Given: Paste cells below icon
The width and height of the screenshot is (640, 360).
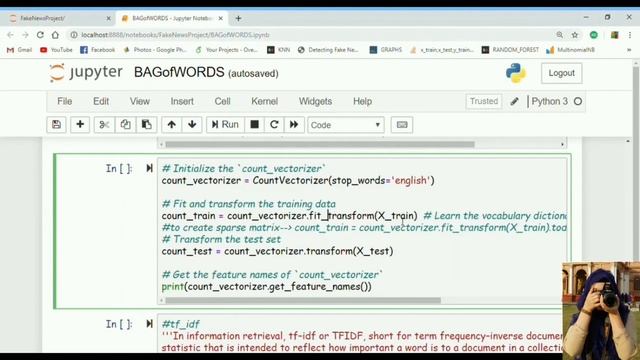Looking at the screenshot, I should tap(147, 124).
